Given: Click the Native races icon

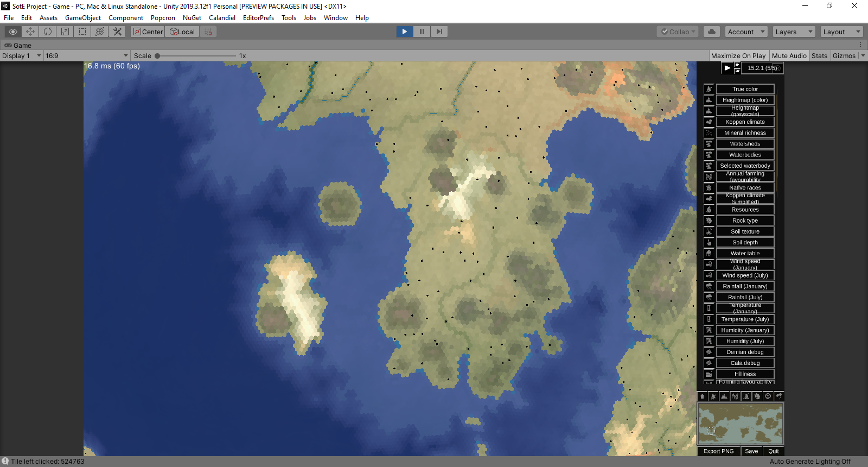Looking at the screenshot, I should 709,187.
